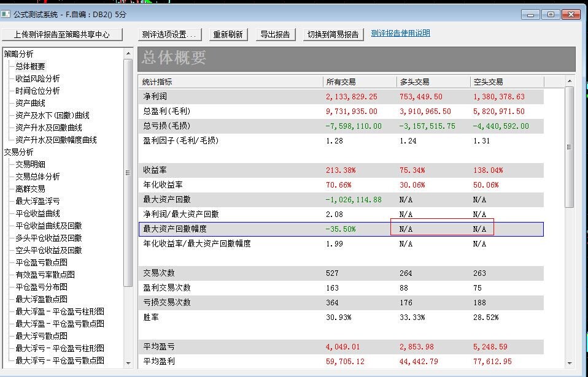This screenshot has width=588, height=377.
Task: Open 测评选项设置 options dialog
Action: coord(170,34)
